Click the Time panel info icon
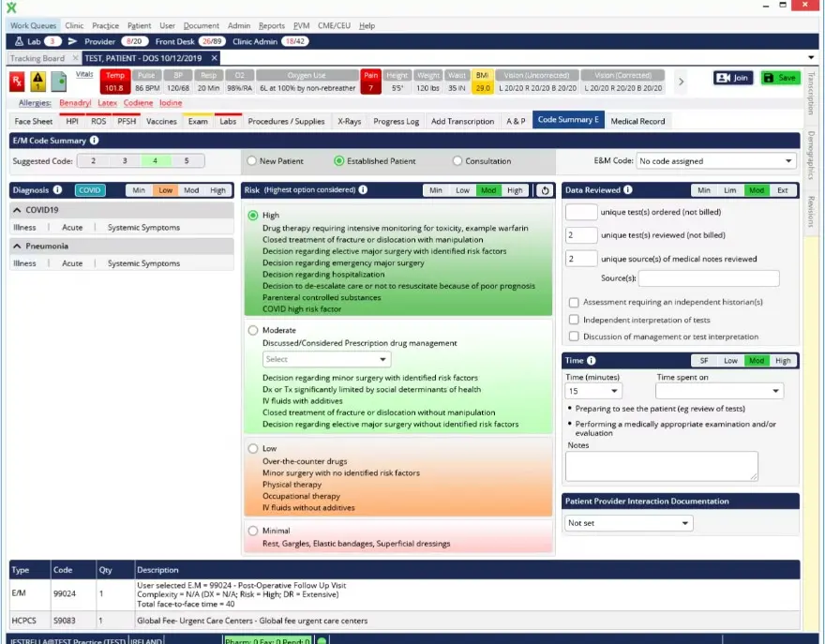Screen dimensions: 825x644 pyautogui.click(x=592, y=361)
